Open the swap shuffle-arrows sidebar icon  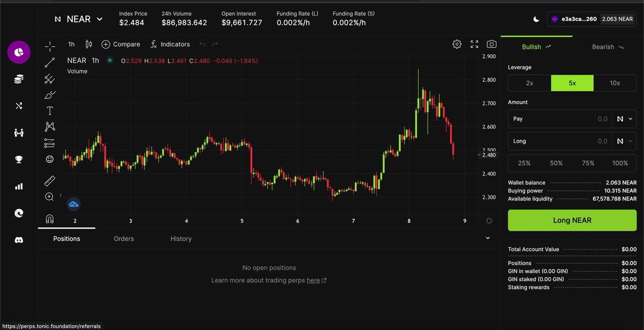coord(19,106)
